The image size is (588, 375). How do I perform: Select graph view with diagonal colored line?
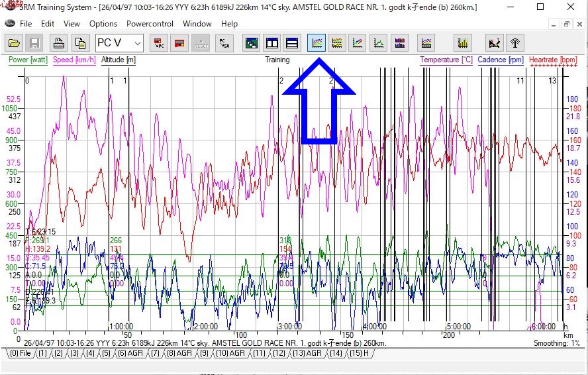[x=358, y=43]
